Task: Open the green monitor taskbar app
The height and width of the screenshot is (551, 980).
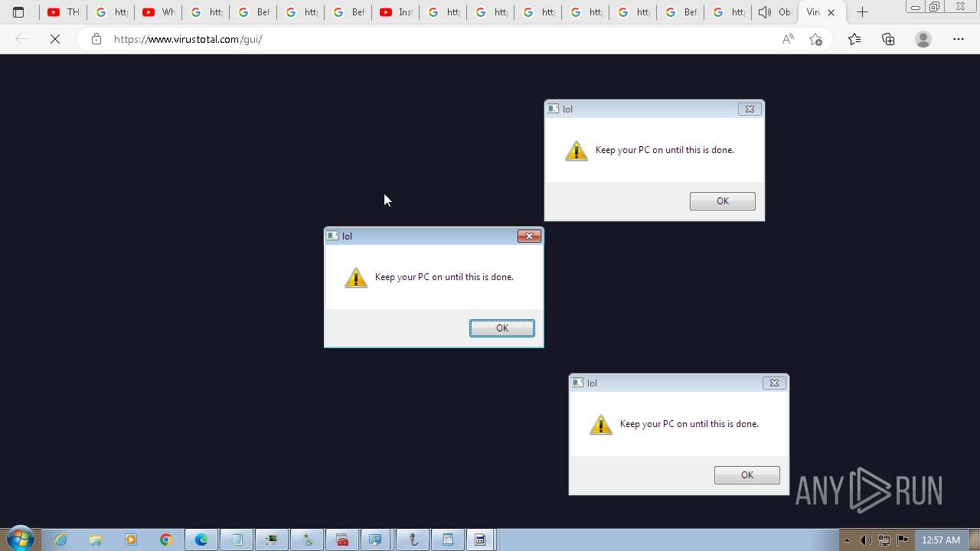Action: point(272,540)
